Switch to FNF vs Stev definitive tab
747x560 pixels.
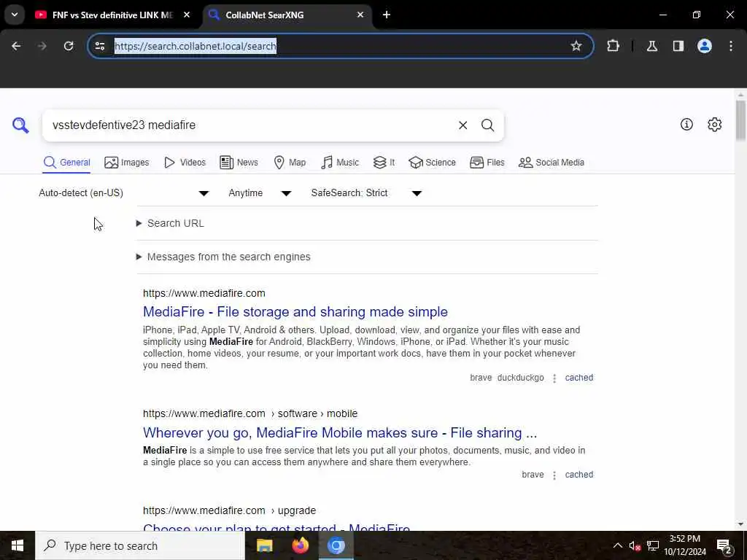(113, 15)
